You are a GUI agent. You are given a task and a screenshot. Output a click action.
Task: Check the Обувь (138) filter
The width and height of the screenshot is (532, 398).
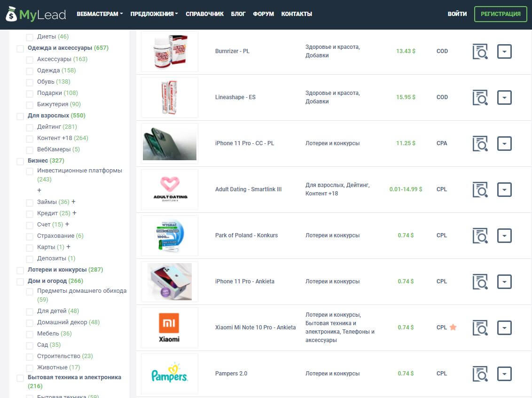(30, 82)
